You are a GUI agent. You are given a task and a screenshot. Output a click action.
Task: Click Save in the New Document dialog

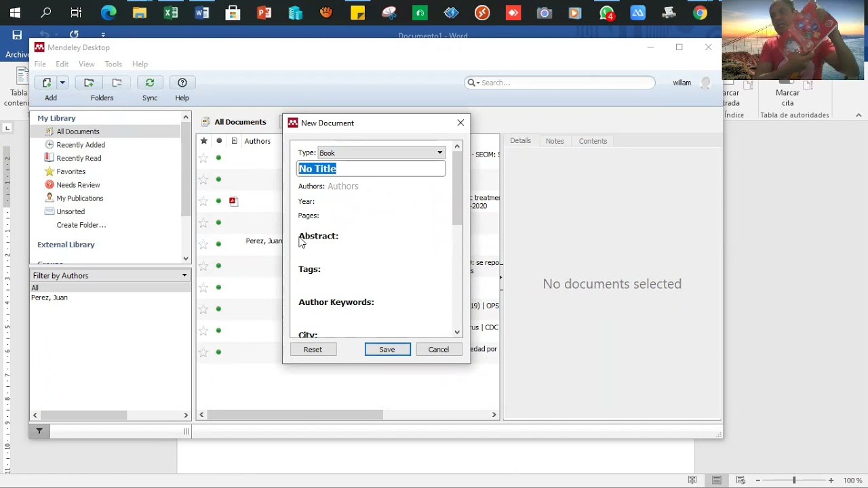coord(387,350)
